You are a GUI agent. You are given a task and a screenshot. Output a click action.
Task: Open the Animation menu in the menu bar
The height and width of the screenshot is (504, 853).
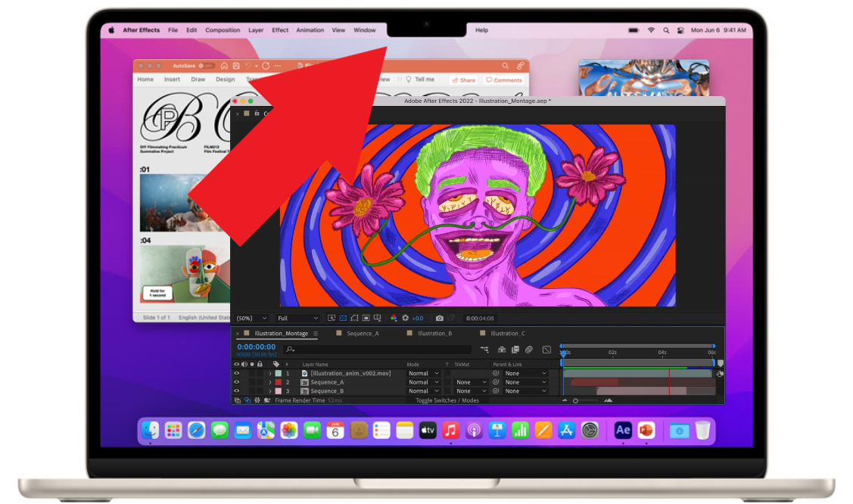tap(310, 30)
